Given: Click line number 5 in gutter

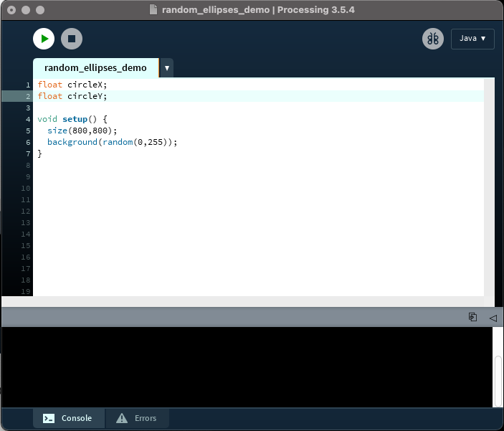Looking at the screenshot, I should pyautogui.click(x=28, y=131).
